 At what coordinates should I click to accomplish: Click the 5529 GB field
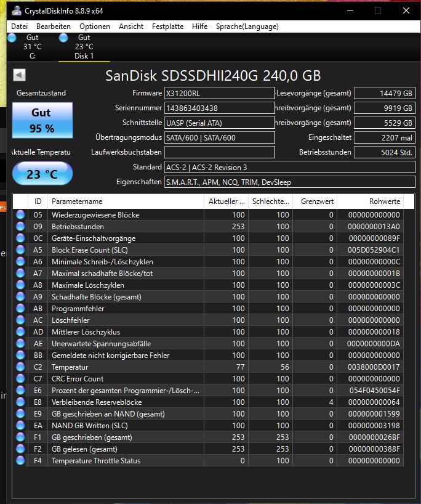coord(385,123)
